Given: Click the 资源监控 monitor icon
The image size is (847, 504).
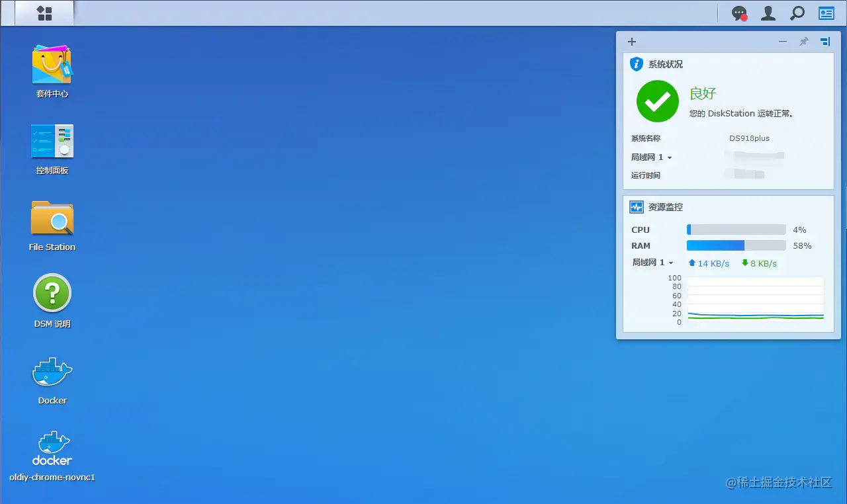Looking at the screenshot, I should click(x=637, y=207).
